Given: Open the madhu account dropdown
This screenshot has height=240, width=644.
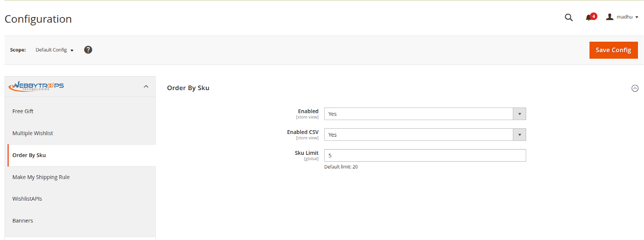Looking at the screenshot, I should point(622,17).
